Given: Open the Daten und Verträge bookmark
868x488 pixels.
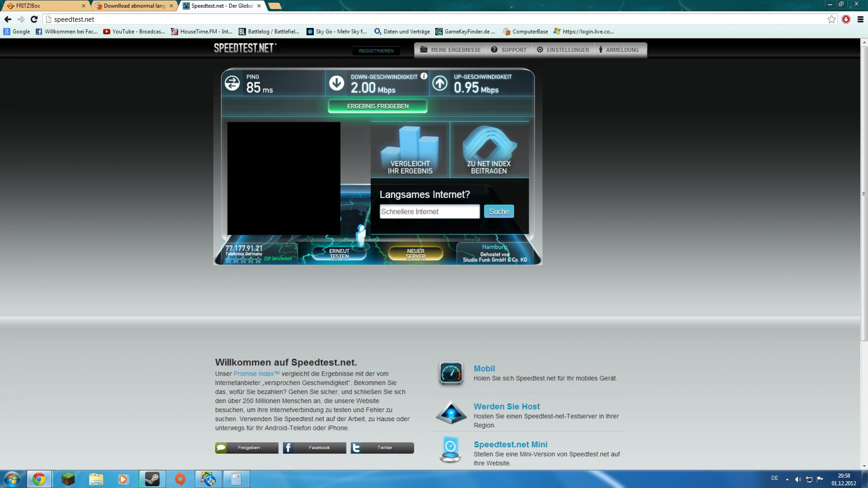Looking at the screenshot, I should pos(402,32).
